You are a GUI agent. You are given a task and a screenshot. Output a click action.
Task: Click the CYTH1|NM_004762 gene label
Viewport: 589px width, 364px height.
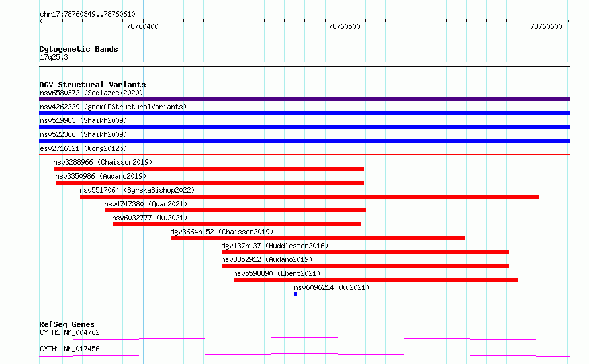pos(70,332)
